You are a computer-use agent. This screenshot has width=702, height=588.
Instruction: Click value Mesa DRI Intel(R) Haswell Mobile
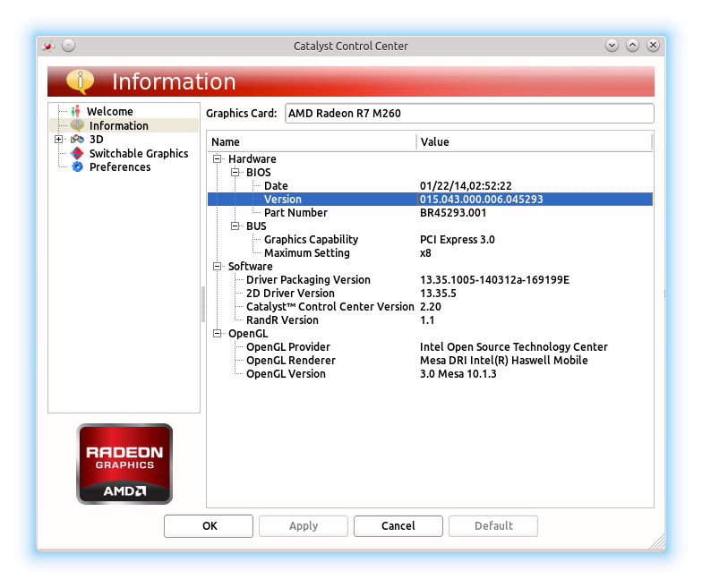tap(503, 360)
